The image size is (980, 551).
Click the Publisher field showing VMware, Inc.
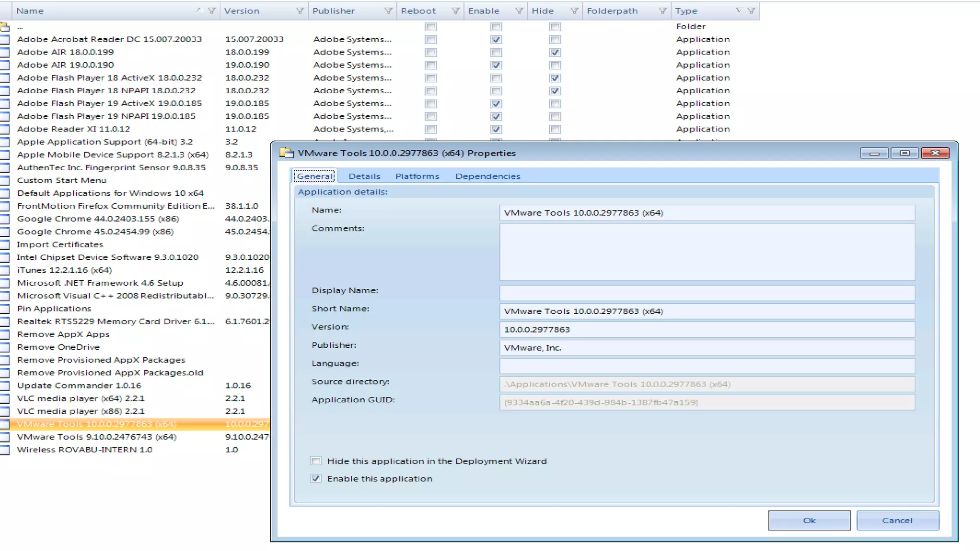tap(707, 348)
